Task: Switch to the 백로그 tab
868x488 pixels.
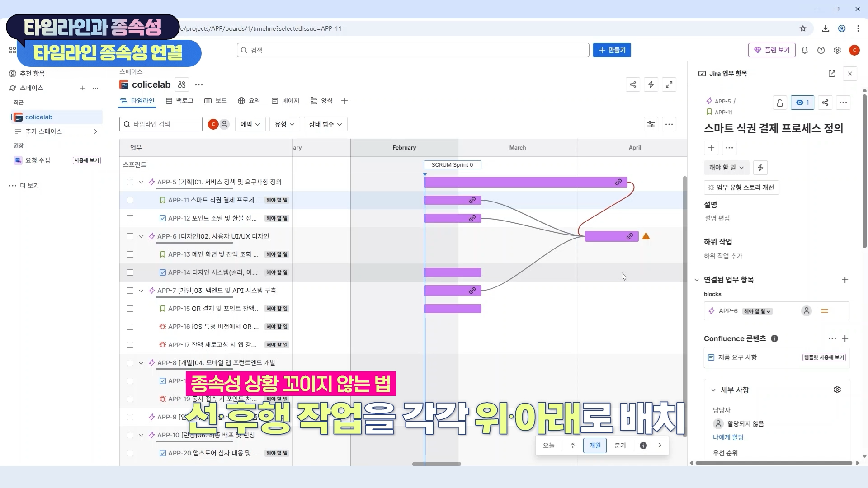Action: click(180, 101)
